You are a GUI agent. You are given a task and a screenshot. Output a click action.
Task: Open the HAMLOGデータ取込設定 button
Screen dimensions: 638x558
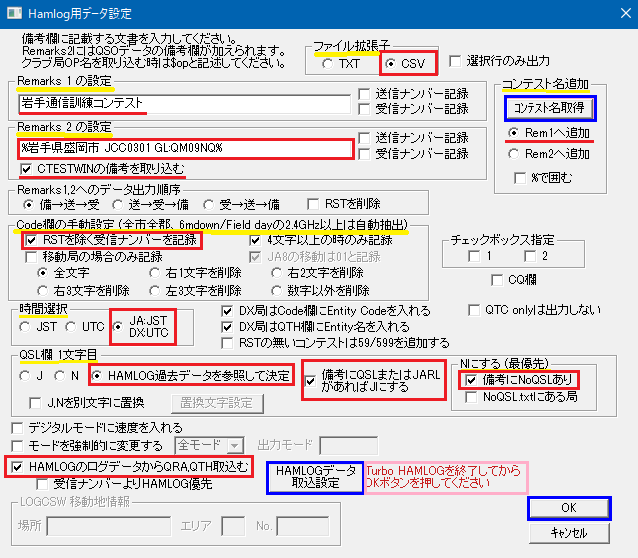click(315, 476)
